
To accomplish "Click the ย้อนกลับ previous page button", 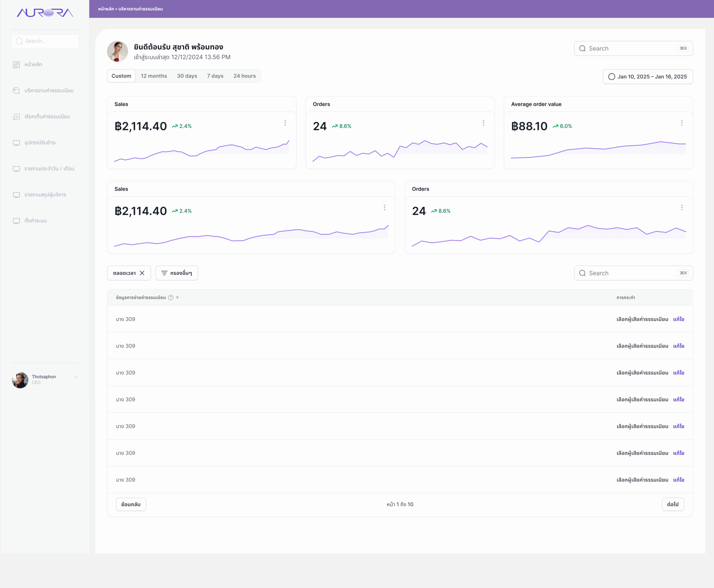I will 131,504.
